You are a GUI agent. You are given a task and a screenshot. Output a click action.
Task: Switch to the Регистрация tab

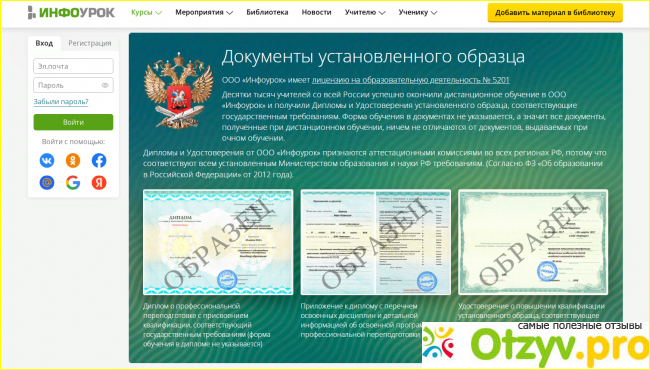click(90, 43)
